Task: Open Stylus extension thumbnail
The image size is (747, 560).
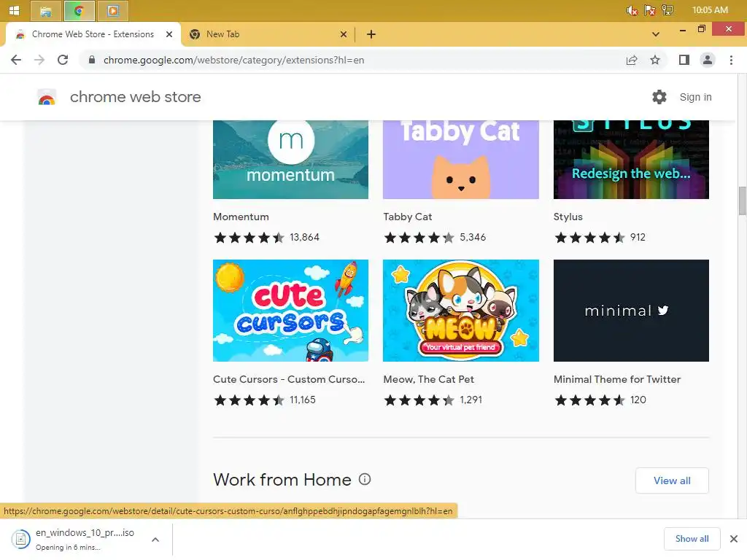Action: click(631, 160)
